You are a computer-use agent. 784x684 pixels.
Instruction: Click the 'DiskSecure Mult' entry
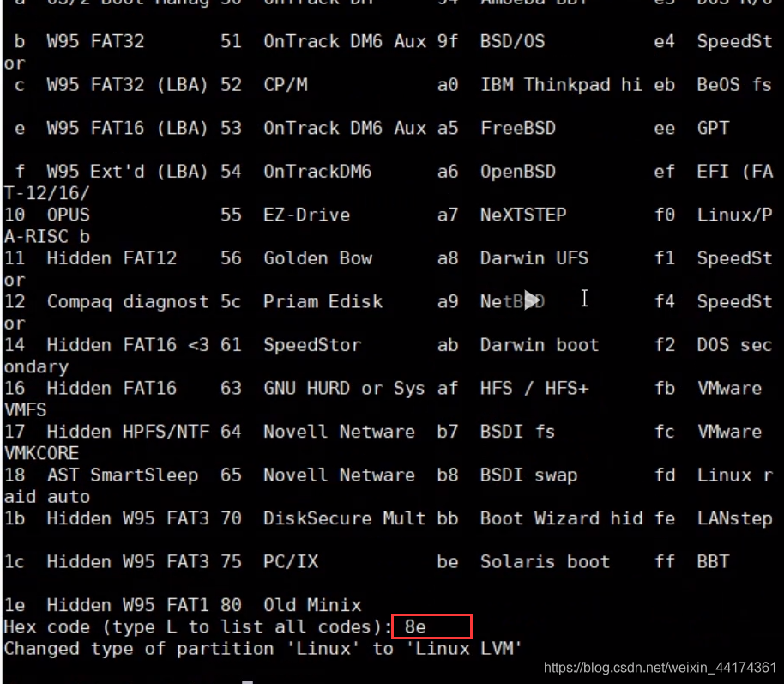coord(344,518)
